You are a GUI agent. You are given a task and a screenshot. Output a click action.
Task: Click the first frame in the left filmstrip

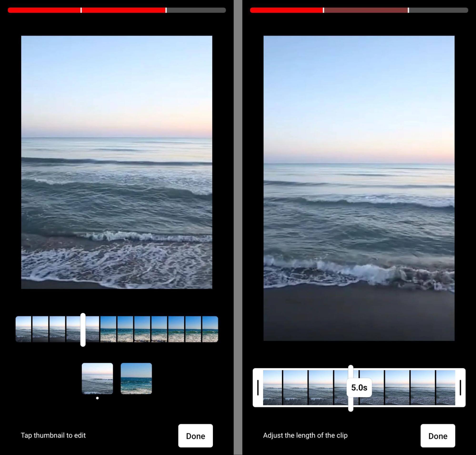pos(24,329)
